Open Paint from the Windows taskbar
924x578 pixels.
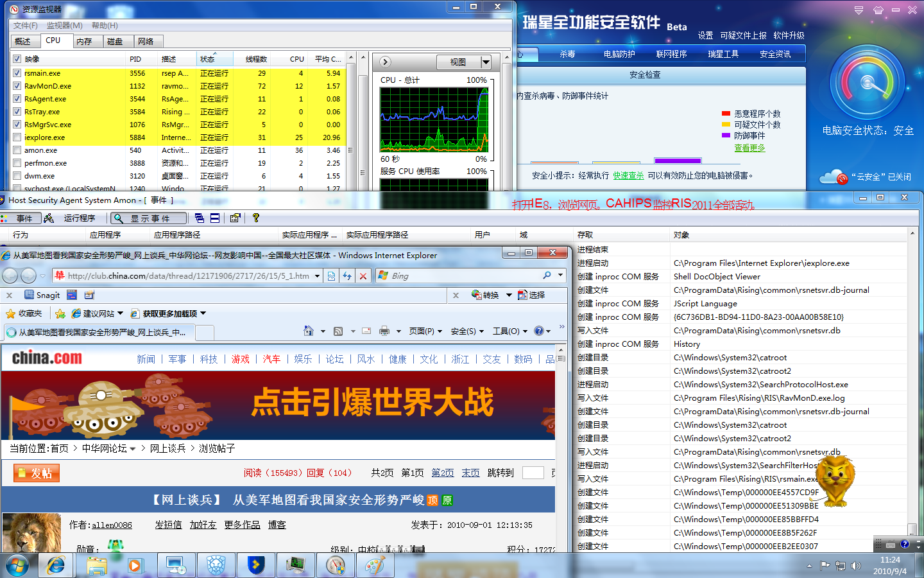(x=375, y=565)
